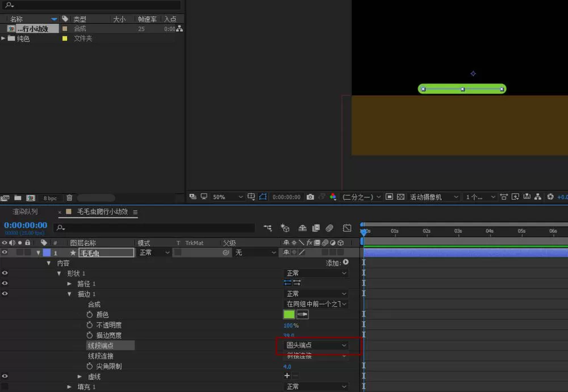Click the primary viewer monitor icon
The image size is (568, 392).
coord(204,196)
